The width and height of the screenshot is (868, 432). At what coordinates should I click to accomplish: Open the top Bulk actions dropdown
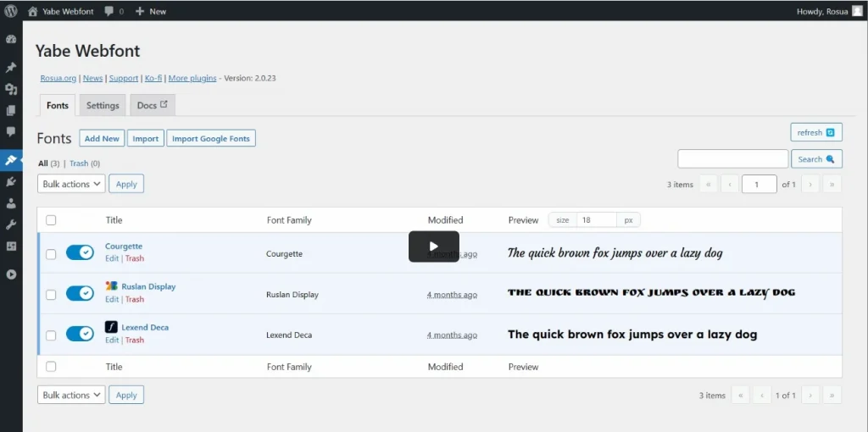[71, 184]
